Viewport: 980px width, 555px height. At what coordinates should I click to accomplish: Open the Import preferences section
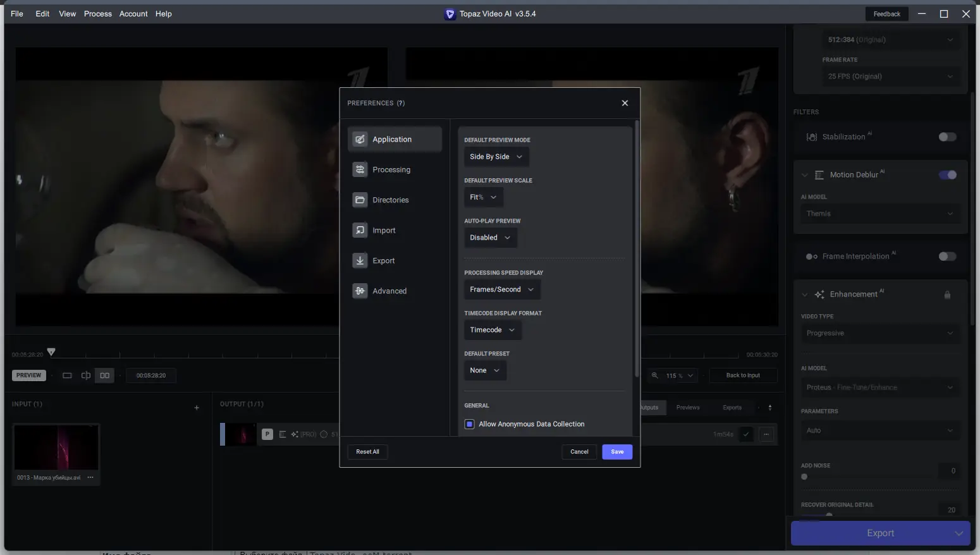395,230
